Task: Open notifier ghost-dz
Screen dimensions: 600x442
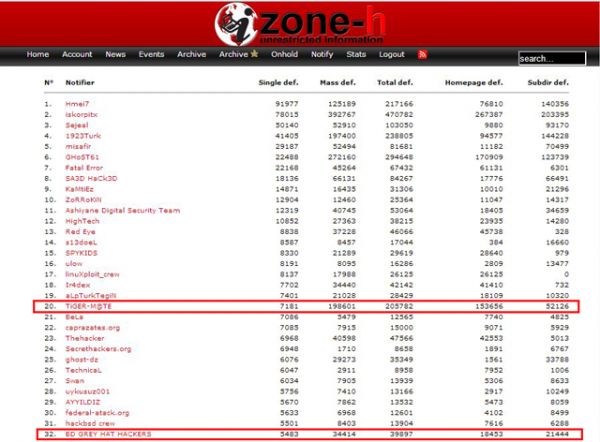Action: [x=82, y=360]
